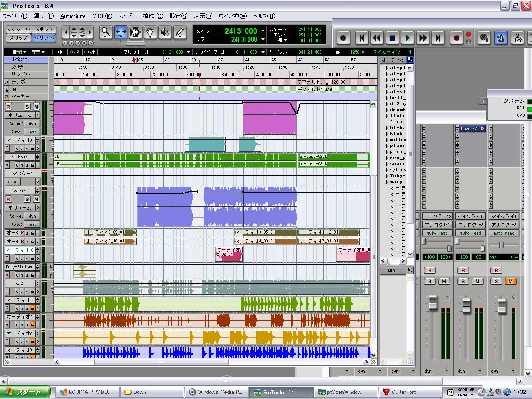The image size is (532, 399).
Task: Click zoom preset button 5
Action: [x=91, y=43]
